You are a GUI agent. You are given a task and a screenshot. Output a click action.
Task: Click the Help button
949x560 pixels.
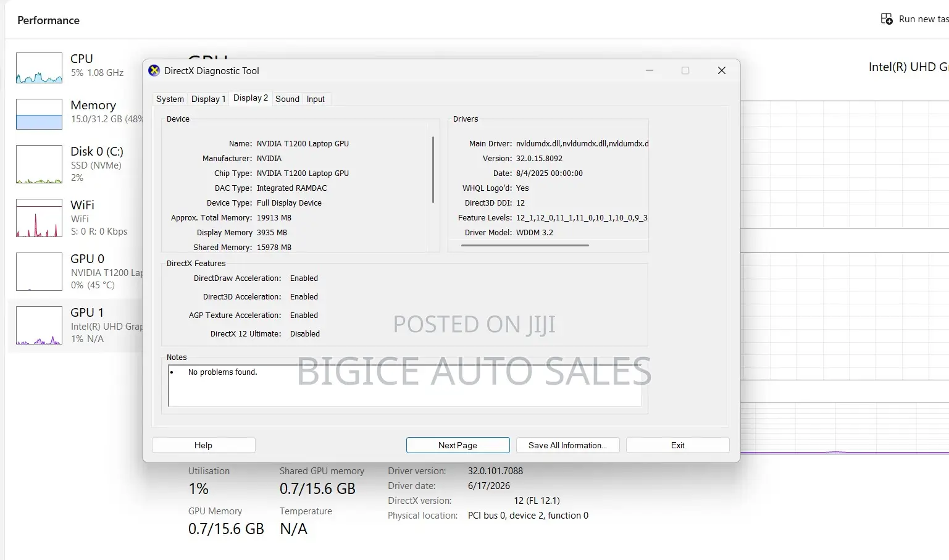203,445
